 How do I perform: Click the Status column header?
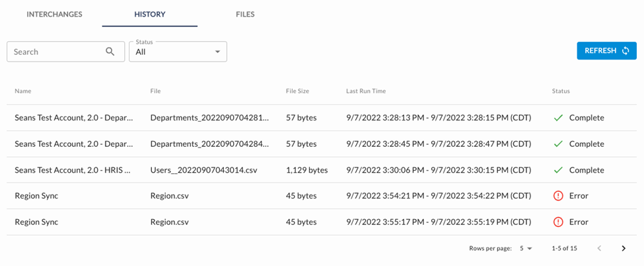(561, 91)
